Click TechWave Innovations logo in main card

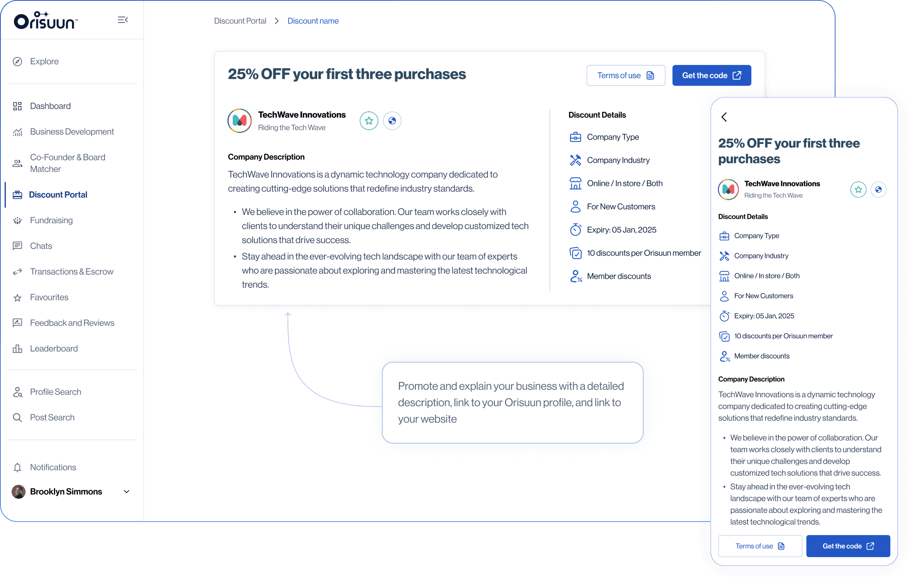click(240, 121)
